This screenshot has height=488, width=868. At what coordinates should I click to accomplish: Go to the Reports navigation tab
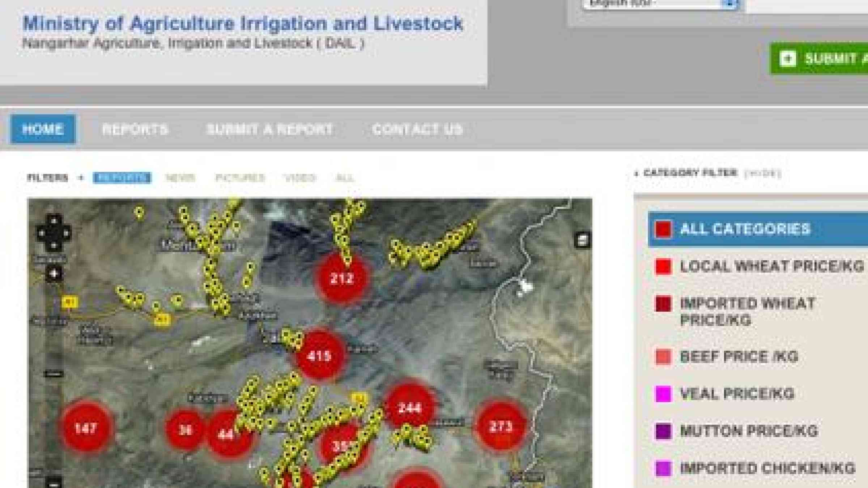pyautogui.click(x=135, y=129)
